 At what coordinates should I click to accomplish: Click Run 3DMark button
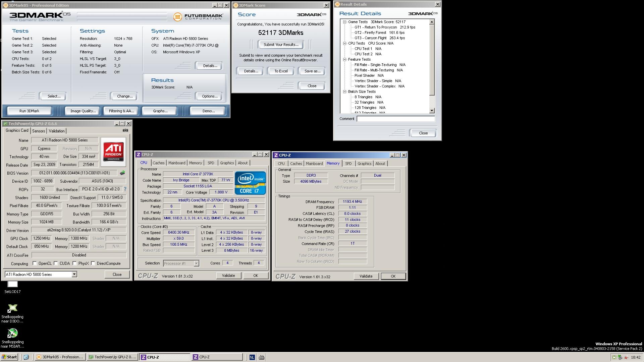point(29,111)
